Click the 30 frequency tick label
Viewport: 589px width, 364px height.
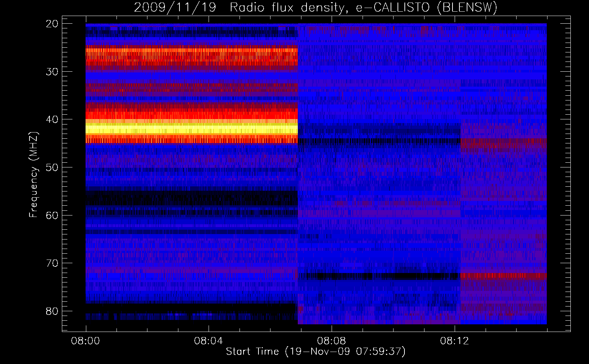click(x=52, y=72)
